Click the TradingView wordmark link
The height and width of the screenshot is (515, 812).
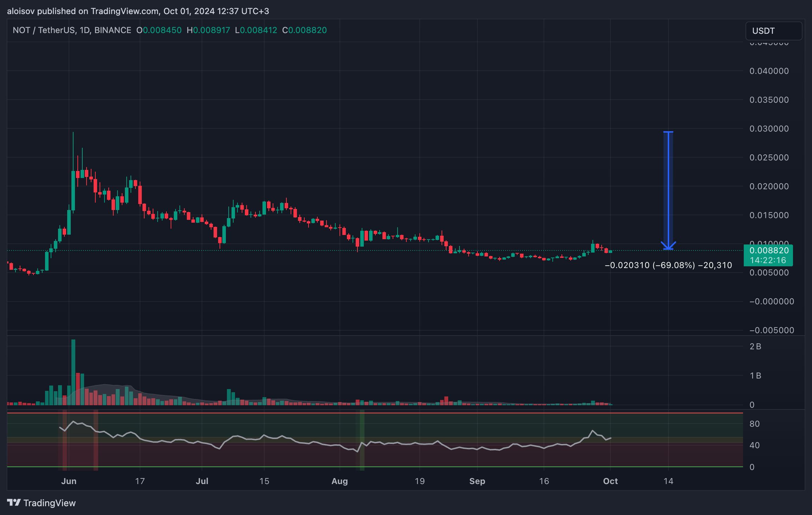tap(49, 503)
